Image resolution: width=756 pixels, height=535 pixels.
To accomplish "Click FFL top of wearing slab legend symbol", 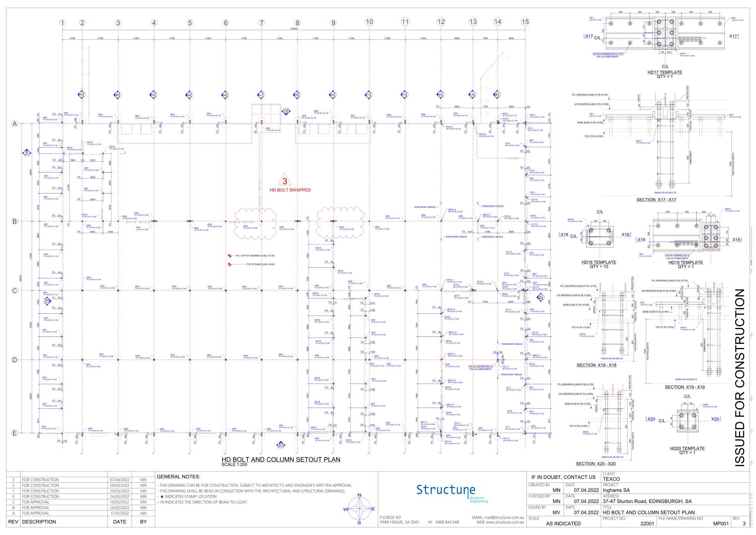I will 229,256.
